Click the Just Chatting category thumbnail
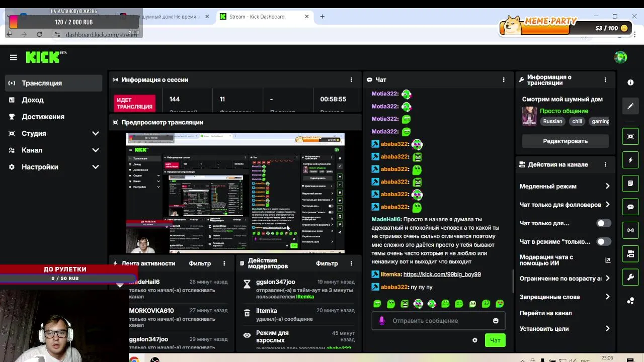Viewport: 644px width, 362px height. point(529,116)
